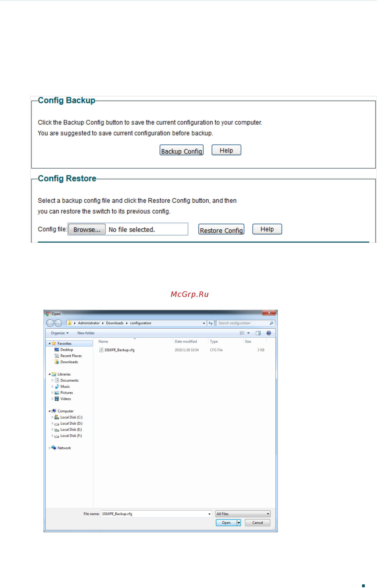
Task: Toggle the preview pane icon
Action: (258, 333)
